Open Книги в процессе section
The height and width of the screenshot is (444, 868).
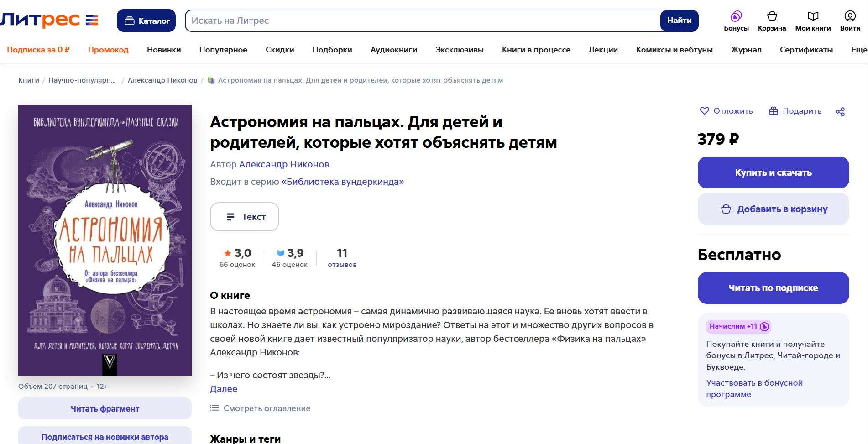[x=536, y=50]
